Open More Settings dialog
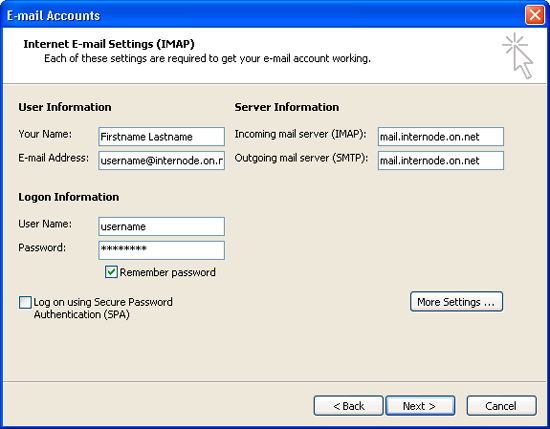Viewport: 550px width, 429px height. 456,302
